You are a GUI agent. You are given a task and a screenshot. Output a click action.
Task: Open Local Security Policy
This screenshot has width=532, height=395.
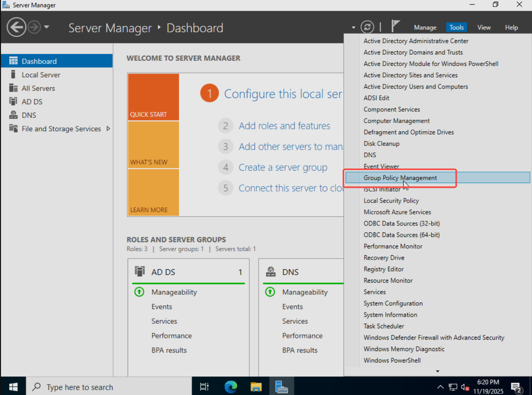391,201
